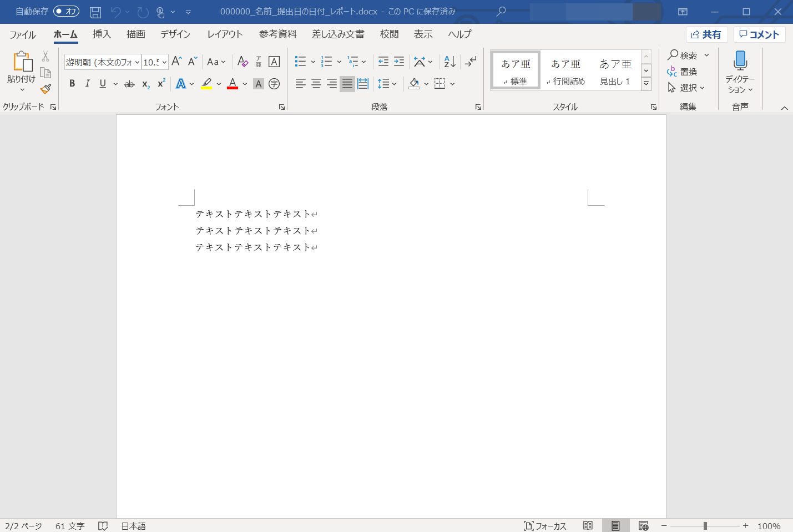Viewport: 793px width, 532px height.
Task: Switch to 挿入 tab
Action: point(102,34)
